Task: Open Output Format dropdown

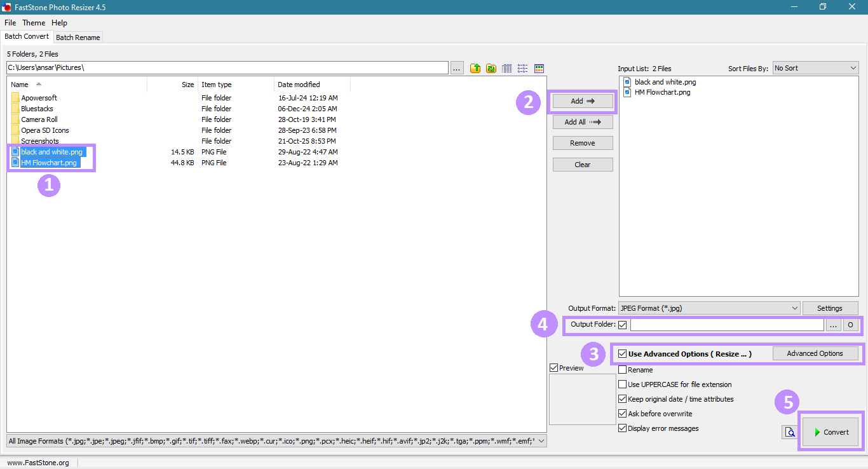Action: click(x=709, y=308)
